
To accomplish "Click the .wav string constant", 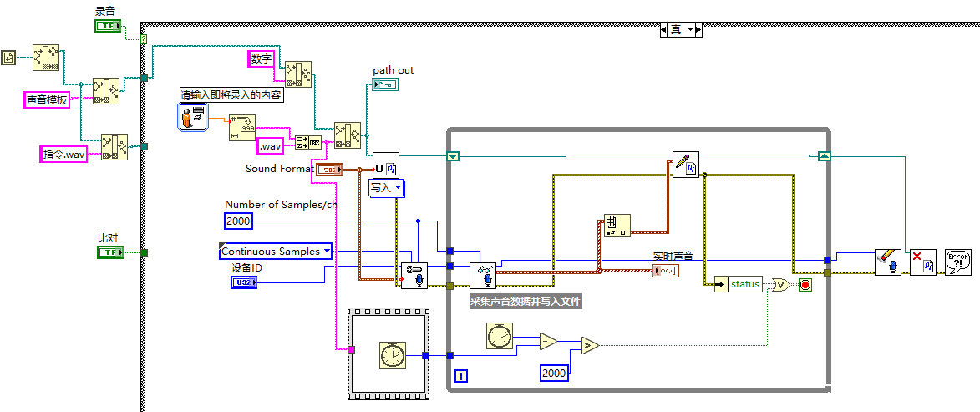I will tap(269, 146).
